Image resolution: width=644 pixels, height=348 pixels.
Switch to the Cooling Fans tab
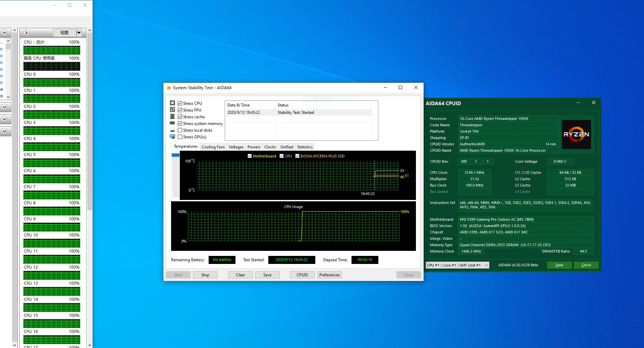(x=213, y=147)
